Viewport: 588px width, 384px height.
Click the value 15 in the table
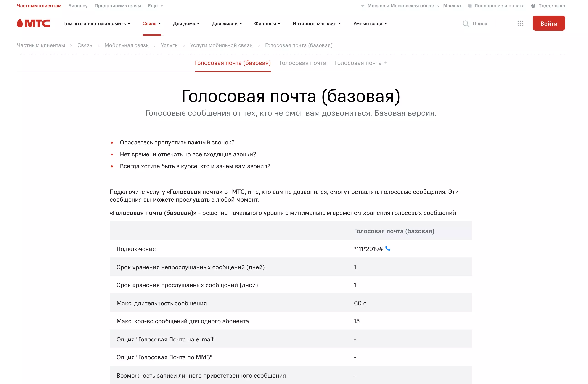357,321
